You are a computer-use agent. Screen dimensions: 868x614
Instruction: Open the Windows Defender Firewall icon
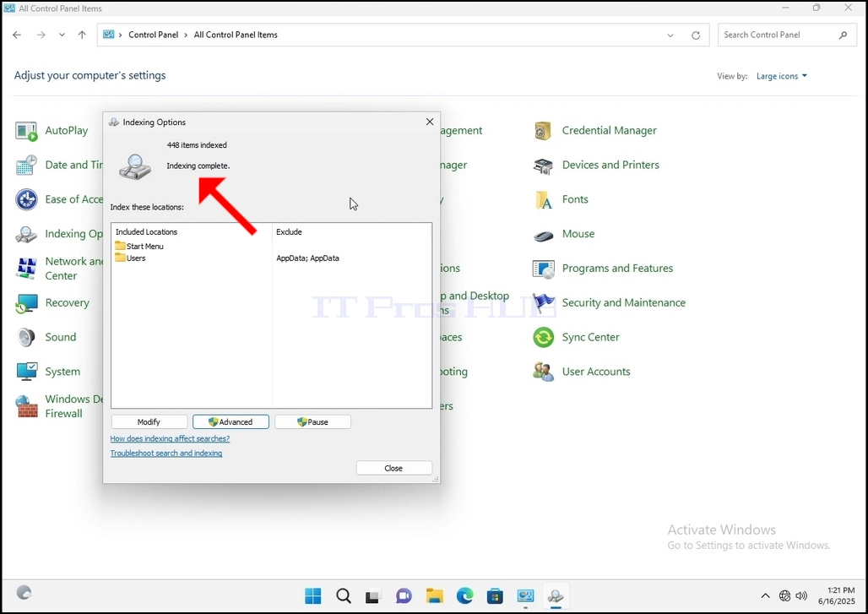click(x=26, y=406)
